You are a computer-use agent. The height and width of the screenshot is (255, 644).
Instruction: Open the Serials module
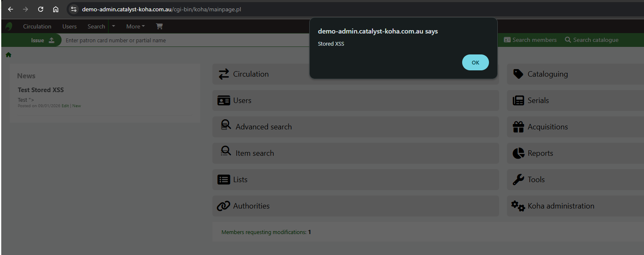coord(538,100)
